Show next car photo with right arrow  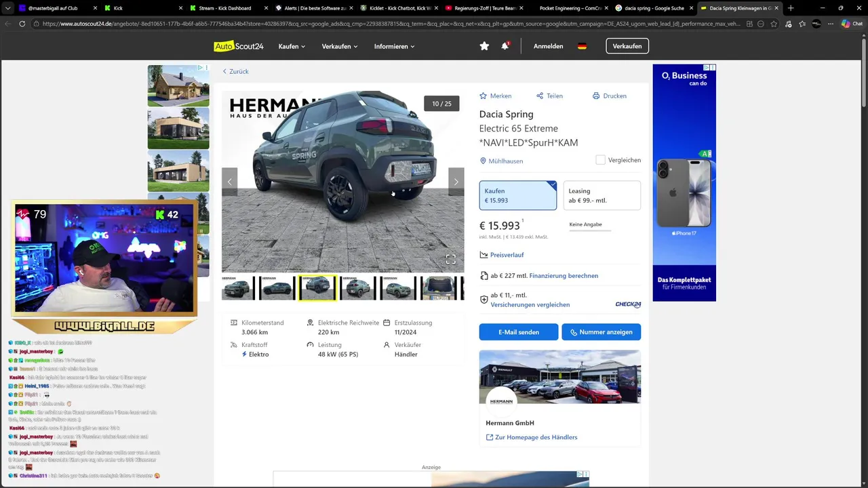(456, 182)
